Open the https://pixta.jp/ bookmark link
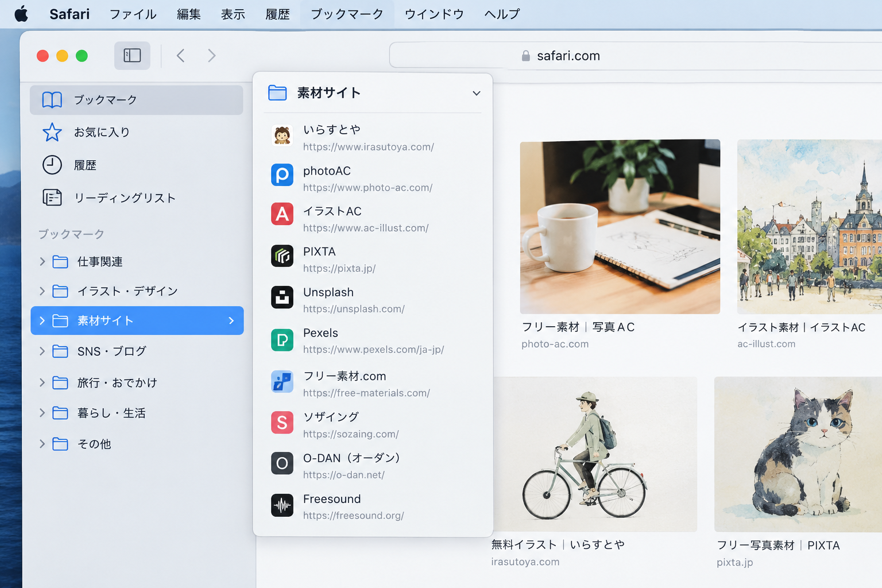 tap(339, 268)
